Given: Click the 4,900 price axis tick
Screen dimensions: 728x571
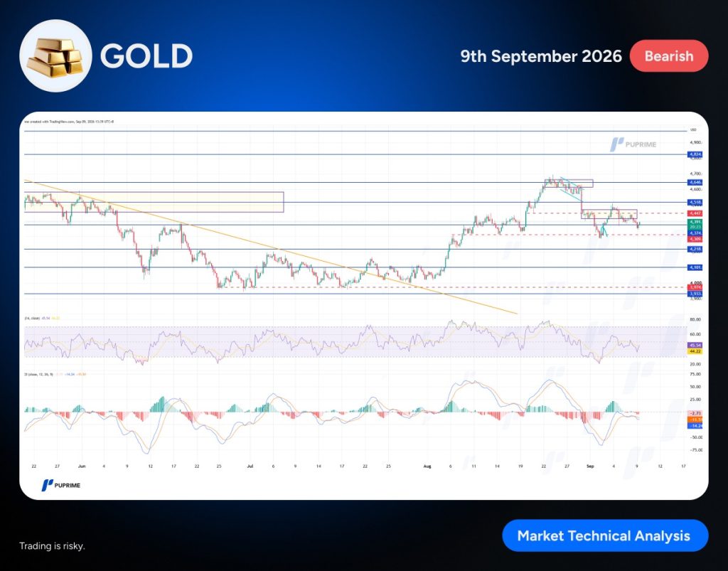Looking at the screenshot, I should [x=695, y=142].
